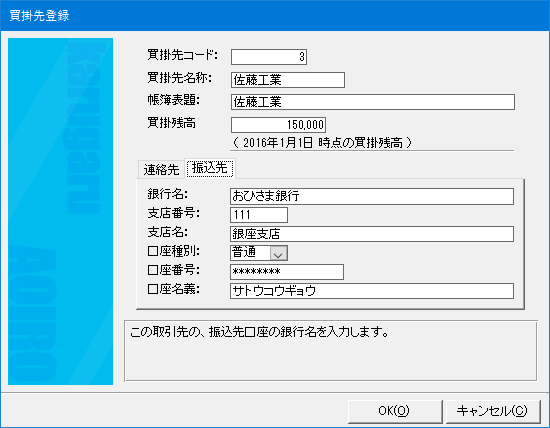Click the OK(O) button
550x428 pixels.
395,411
